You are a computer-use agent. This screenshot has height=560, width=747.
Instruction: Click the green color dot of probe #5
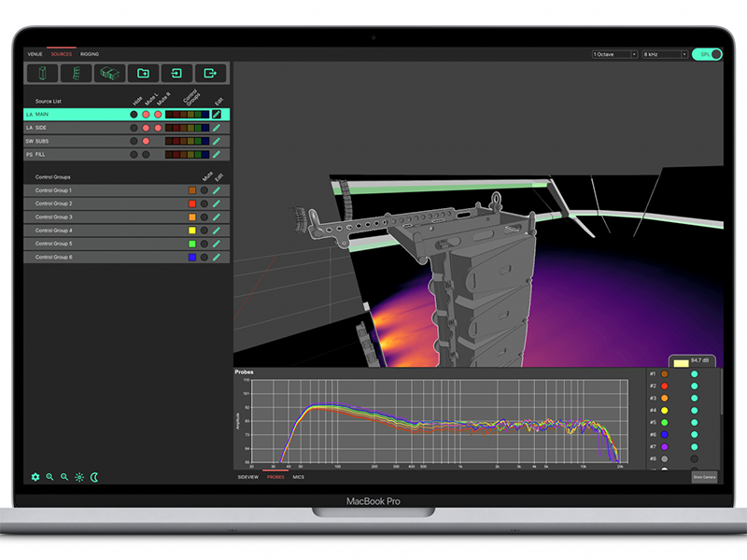[664, 423]
